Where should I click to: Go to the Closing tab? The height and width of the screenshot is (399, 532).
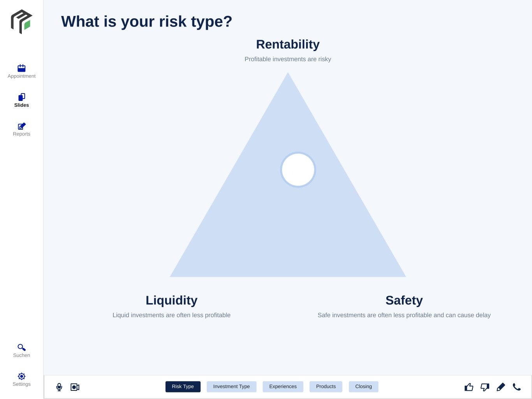pos(363,387)
